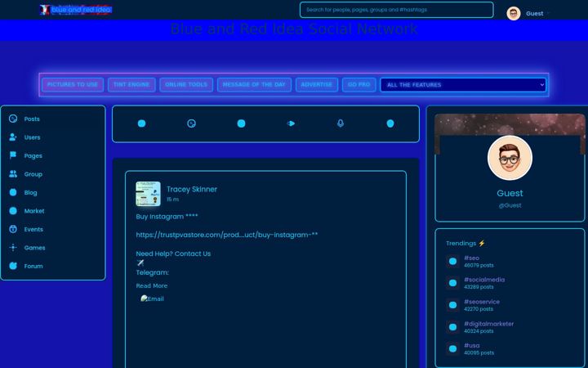Viewport: 588px width, 368px height.
Task: Click the video camera icon in composer bar
Action: 291,123
